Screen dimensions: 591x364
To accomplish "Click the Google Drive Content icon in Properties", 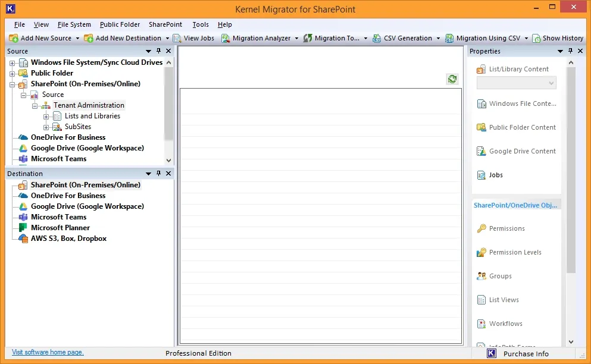I will (x=481, y=151).
